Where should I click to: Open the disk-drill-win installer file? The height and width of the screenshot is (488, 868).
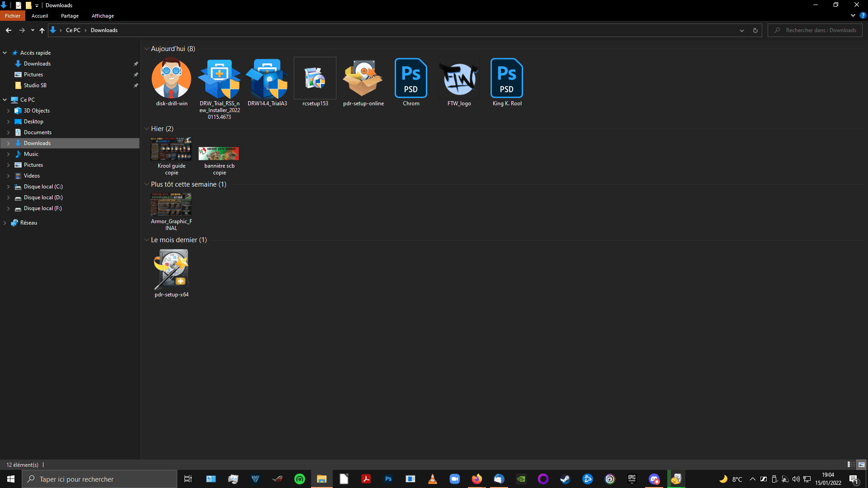(171, 79)
